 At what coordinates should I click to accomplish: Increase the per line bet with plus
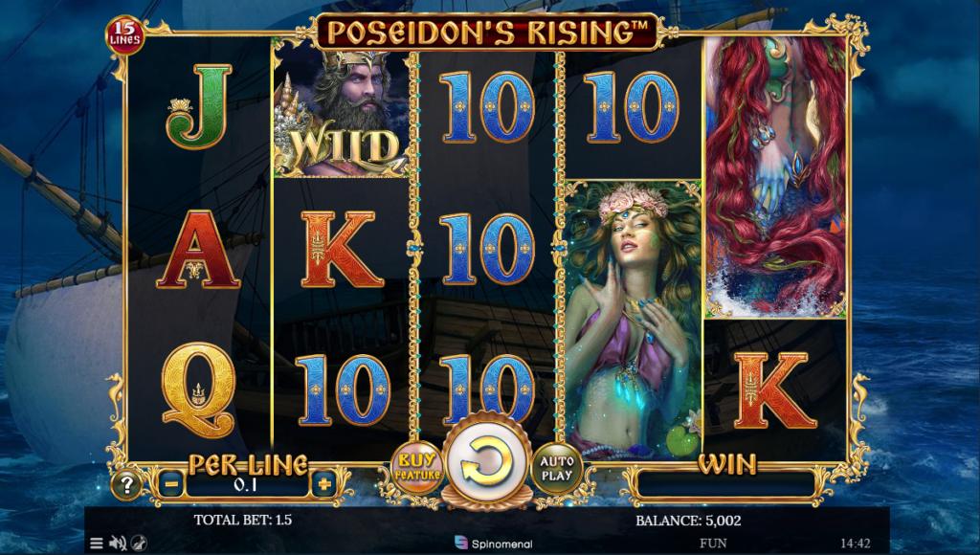tap(323, 484)
